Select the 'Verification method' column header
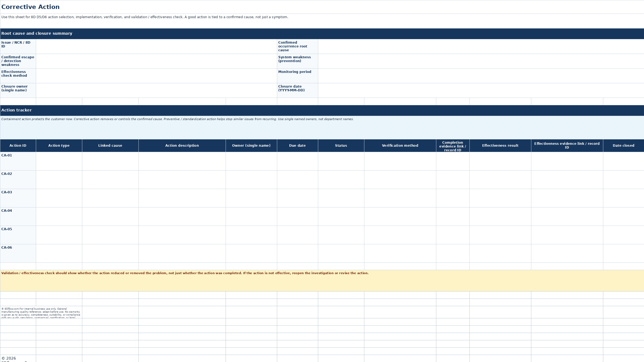Screen dimensions: 644x362 coord(400,146)
